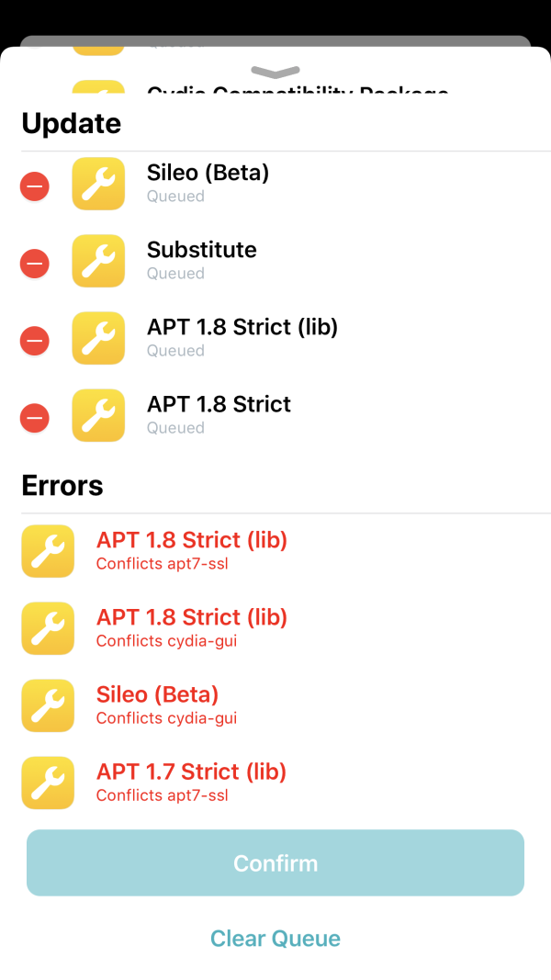Select the Sileo (Beta) conflicts cydia-gui error
551x980 pixels.
pos(166,705)
